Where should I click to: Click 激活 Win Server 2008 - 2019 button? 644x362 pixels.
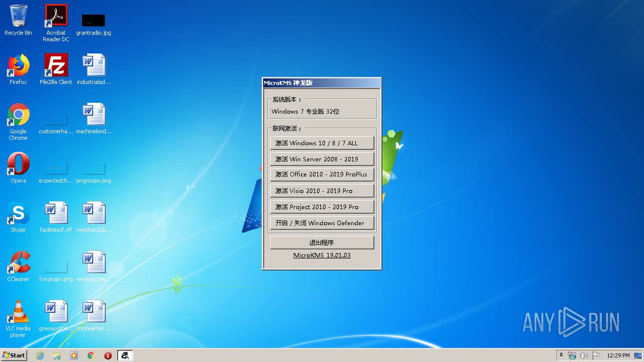[x=322, y=159]
